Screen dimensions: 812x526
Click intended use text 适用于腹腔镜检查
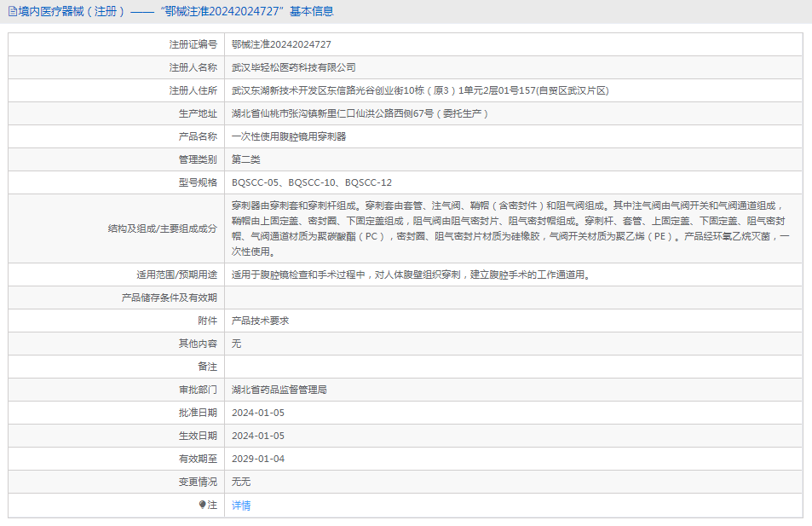click(x=412, y=275)
